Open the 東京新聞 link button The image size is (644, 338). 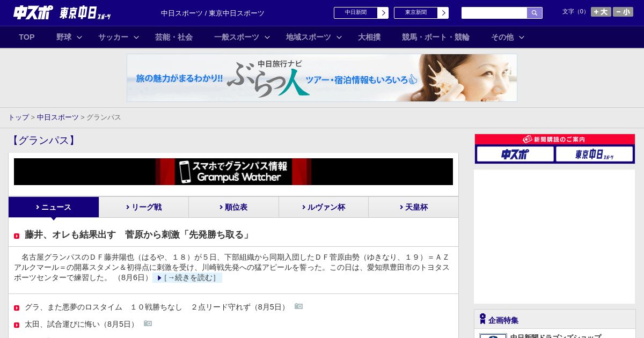(x=416, y=13)
